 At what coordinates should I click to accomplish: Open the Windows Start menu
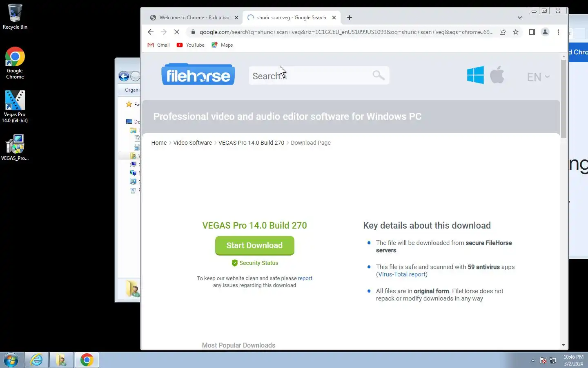11,360
